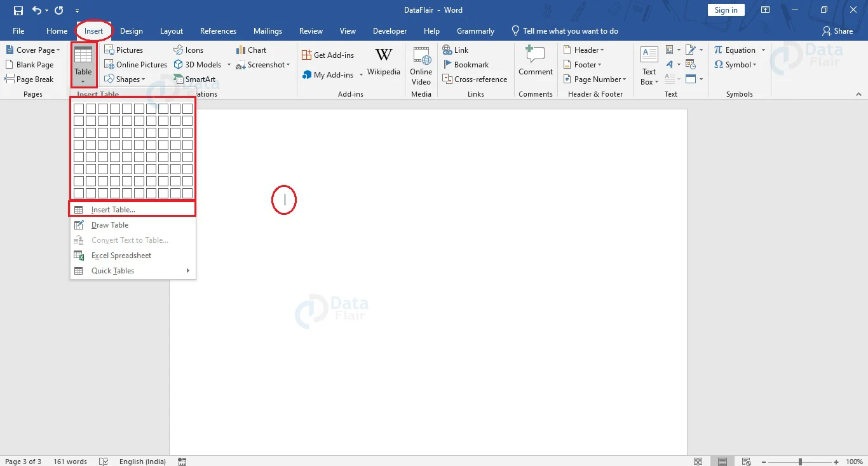Click the zoom slider handle

click(x=800, y=462)
